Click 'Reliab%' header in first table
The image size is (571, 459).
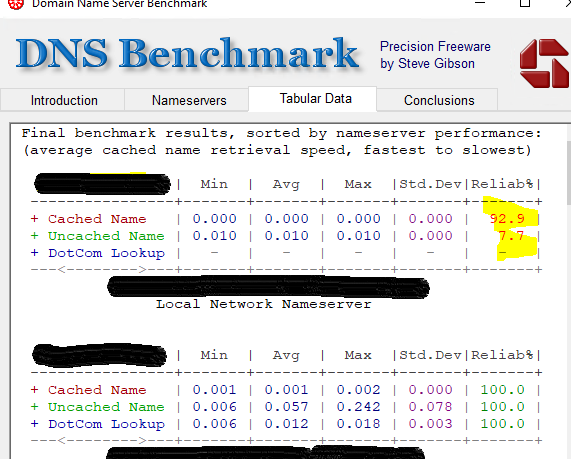[503, 184]
